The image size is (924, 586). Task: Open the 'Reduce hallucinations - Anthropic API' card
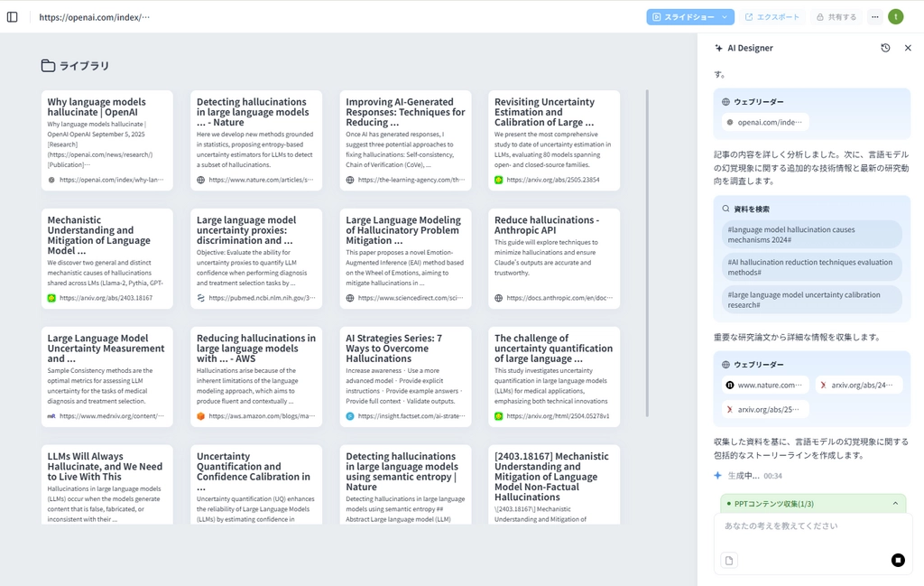point(554,258)
